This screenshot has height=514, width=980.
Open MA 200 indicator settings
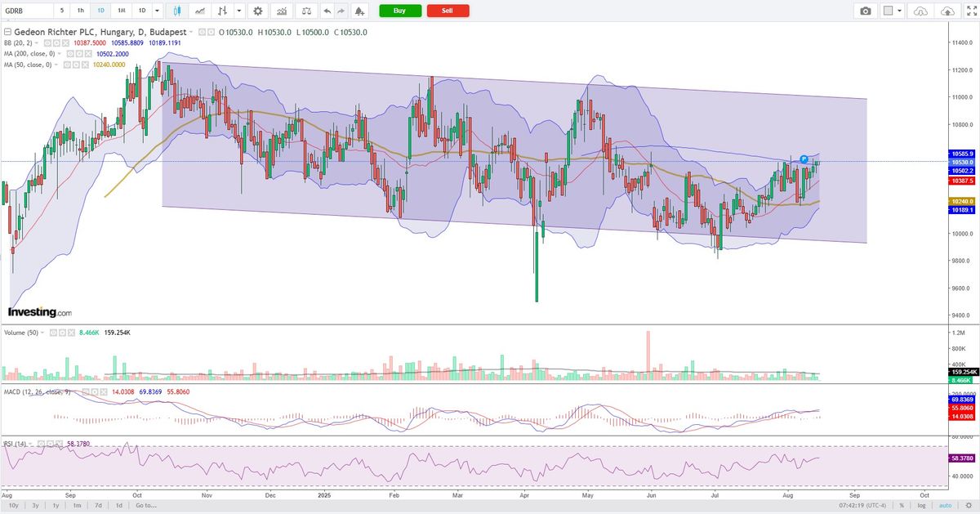[79, 54]
